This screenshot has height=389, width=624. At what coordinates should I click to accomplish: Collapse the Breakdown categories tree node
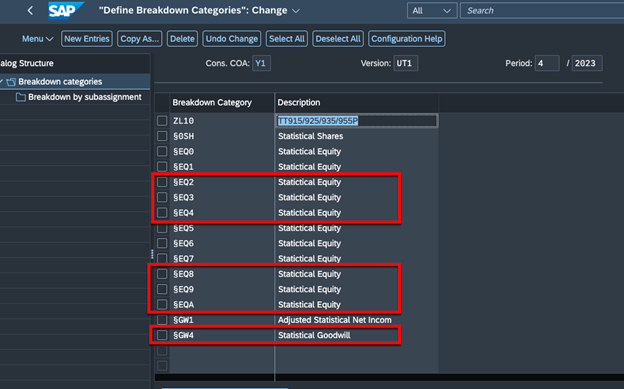tap(2, 82)
